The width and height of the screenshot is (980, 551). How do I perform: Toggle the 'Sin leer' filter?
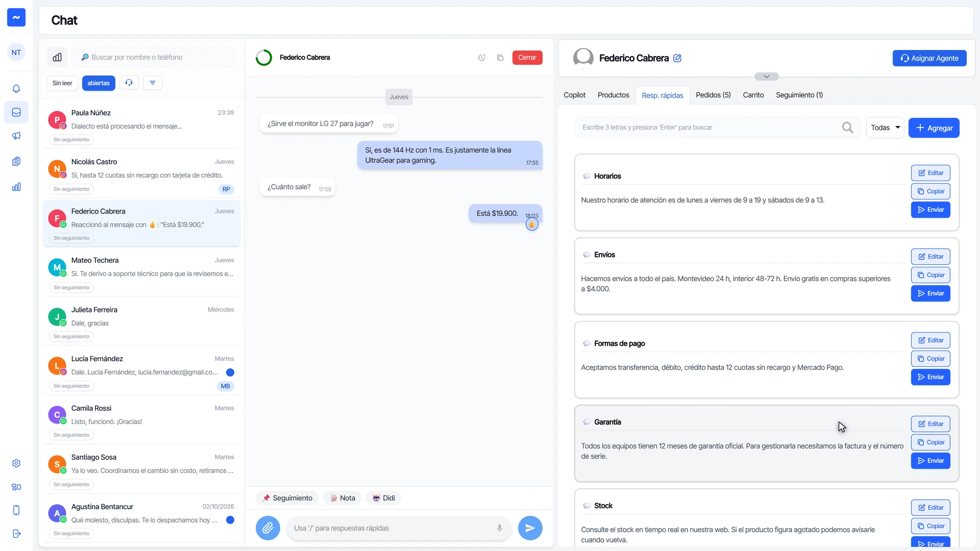[x=62, y=83]
